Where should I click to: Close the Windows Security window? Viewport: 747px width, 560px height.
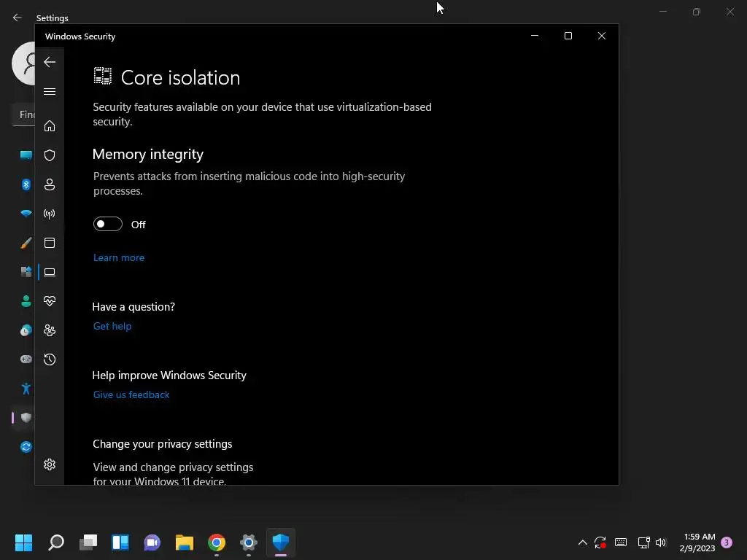[x=602, y=36]
